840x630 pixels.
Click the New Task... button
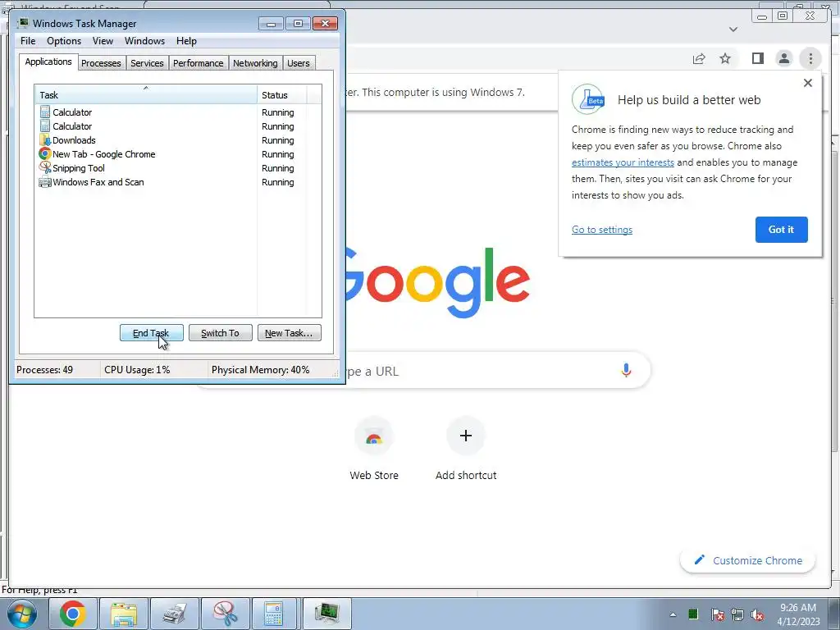pyautogui.click(x=290, y=333)
